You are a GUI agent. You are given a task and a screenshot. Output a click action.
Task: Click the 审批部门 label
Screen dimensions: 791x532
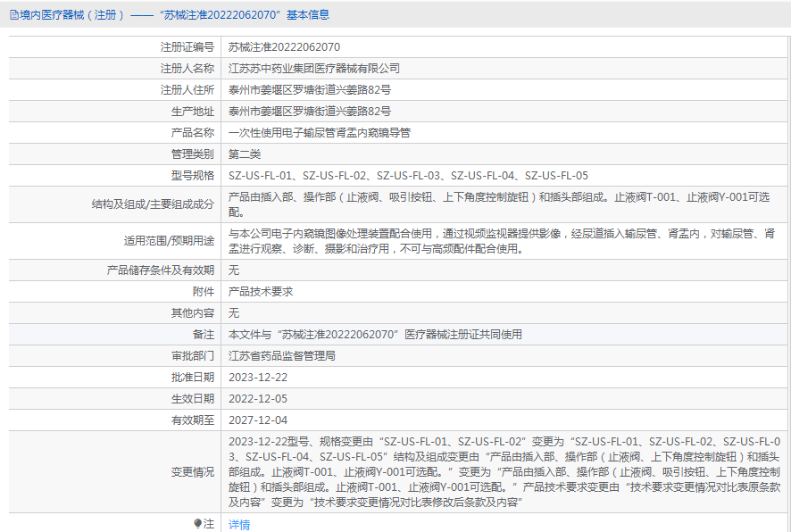click(x=193, y=355)
